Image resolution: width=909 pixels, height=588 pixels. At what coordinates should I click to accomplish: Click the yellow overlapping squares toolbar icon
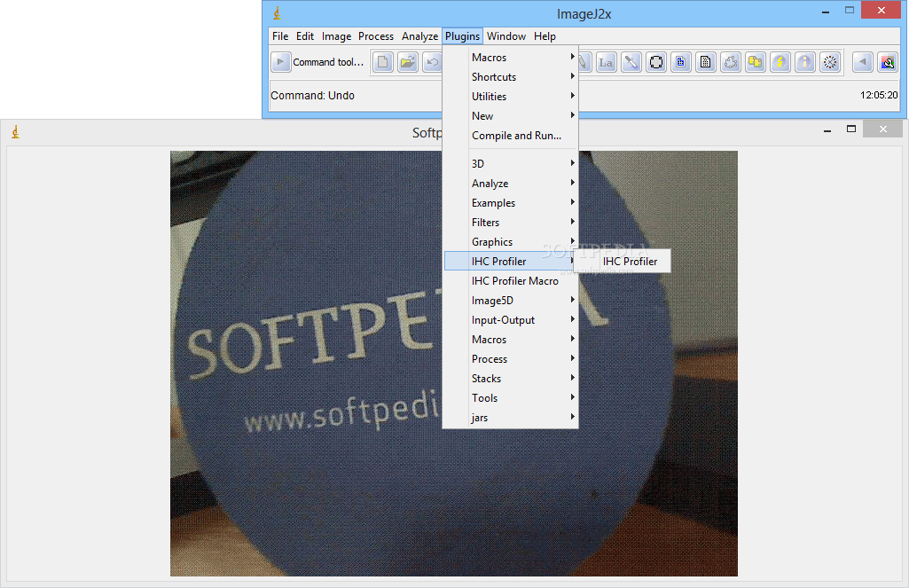click(756, 62)
